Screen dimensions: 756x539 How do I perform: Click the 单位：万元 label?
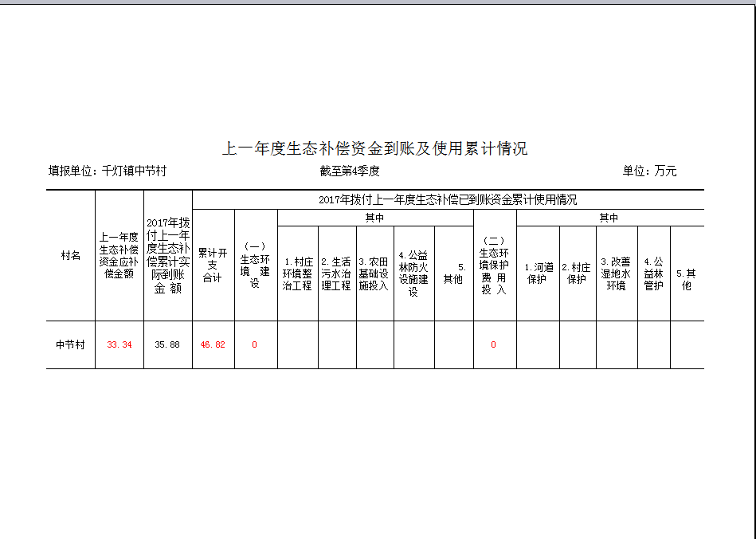[649, 171]
